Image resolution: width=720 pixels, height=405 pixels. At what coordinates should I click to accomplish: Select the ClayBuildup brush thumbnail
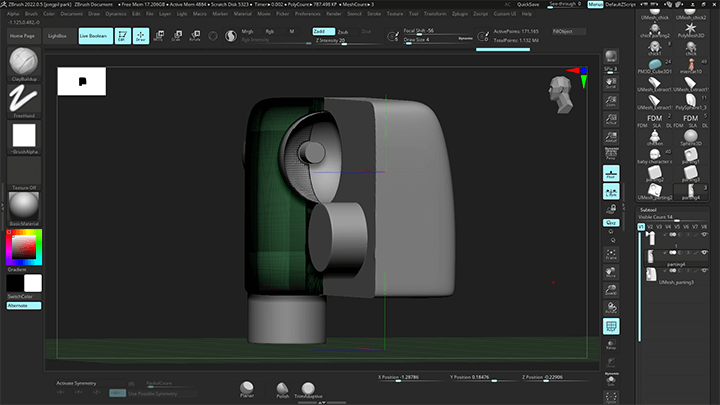coord(24,62)
